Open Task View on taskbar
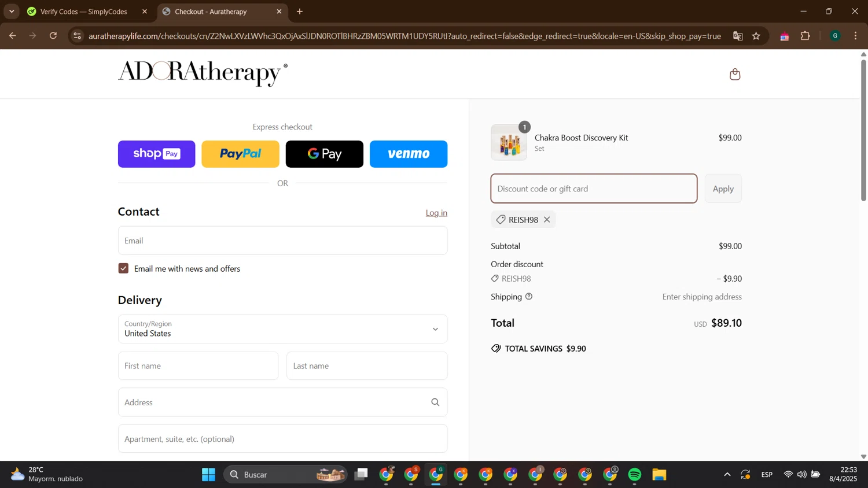 click(x=362, y=475)
